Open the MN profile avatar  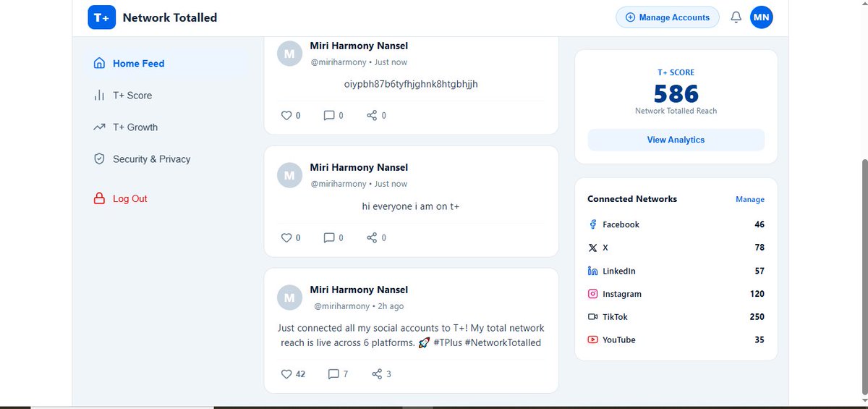[762, 17]
